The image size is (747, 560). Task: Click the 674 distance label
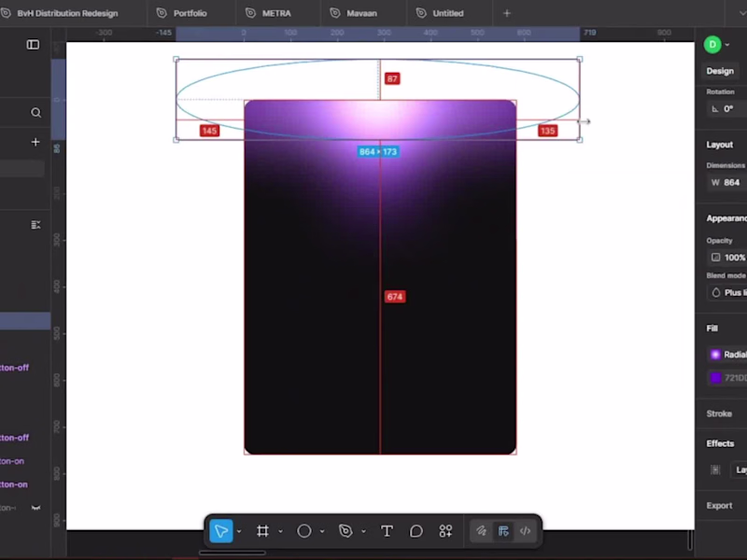(394, 297)
